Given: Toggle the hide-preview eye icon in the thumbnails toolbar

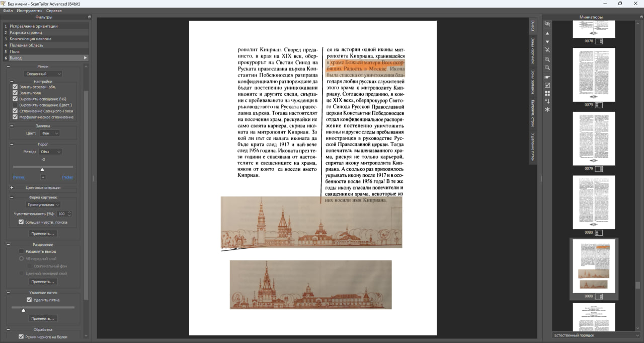Looking at the screenshot, I should [x=547, y=24].
